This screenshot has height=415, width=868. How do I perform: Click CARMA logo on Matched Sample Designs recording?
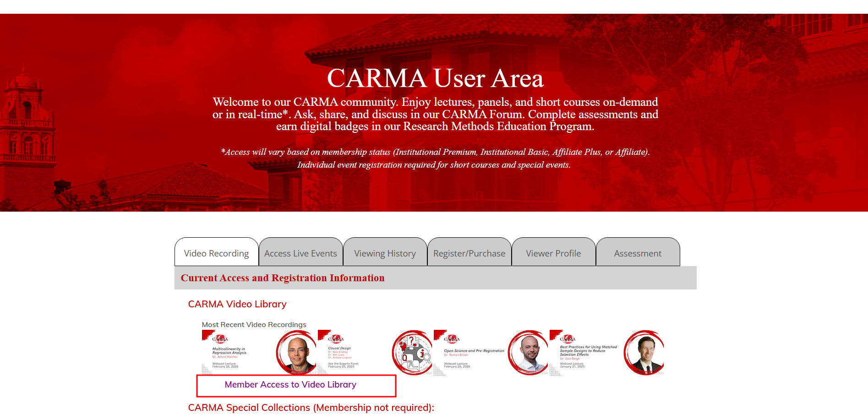[568, 339]
